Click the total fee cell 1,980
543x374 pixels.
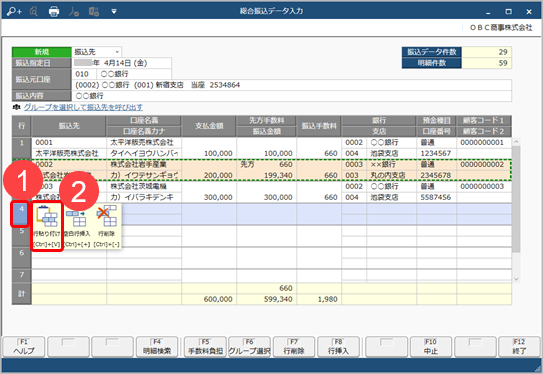pos(319,299)
